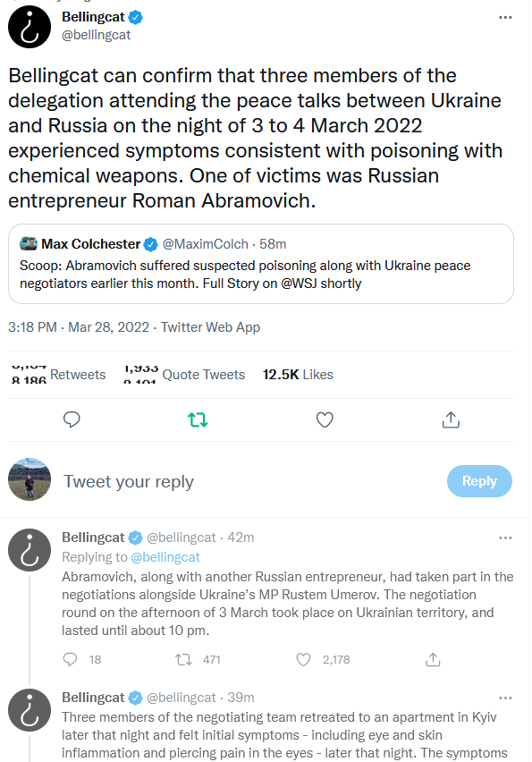
Task: Click Bellingcat's profile avatar
Action: 30,27
